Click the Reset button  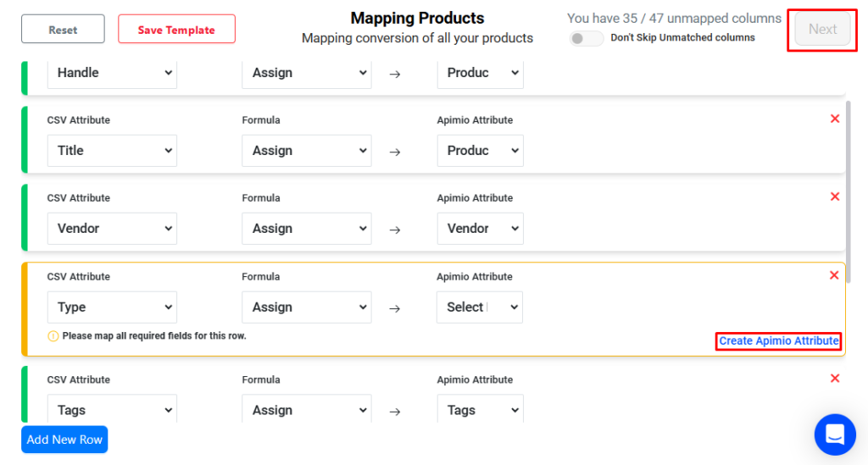(63, 30)
